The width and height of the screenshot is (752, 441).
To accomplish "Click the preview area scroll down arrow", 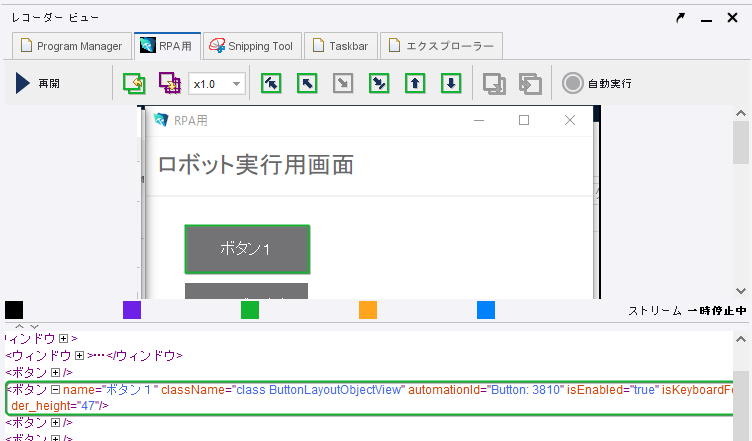I will [x=740, y=291].
